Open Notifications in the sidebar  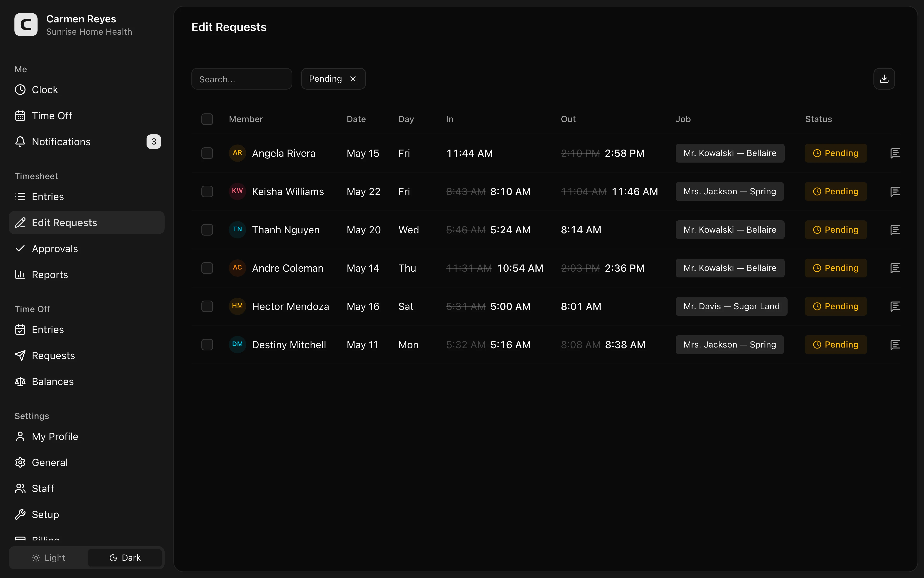87,142
